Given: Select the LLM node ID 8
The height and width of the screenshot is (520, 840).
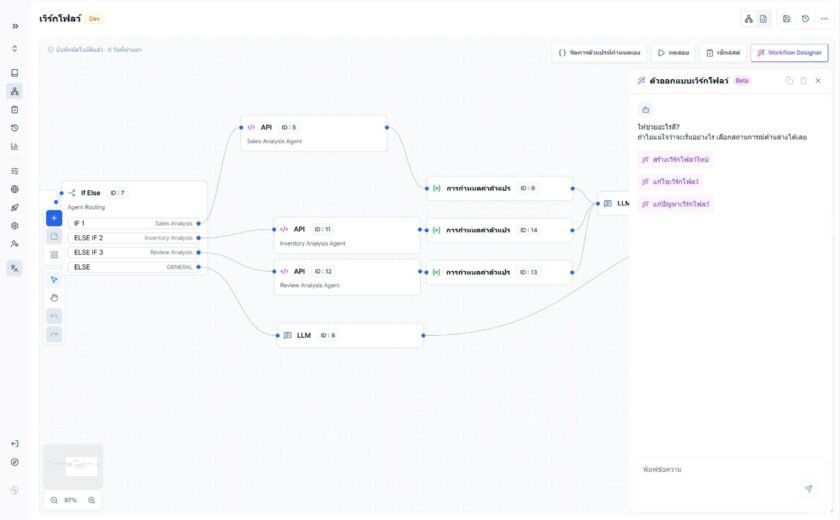Looking at the screenshot, I should (x=350, y=335).
